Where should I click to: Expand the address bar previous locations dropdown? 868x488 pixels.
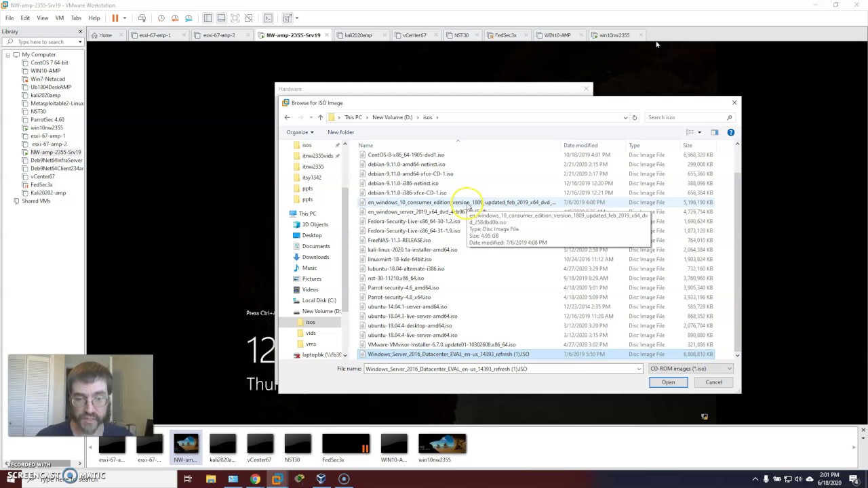625,117
